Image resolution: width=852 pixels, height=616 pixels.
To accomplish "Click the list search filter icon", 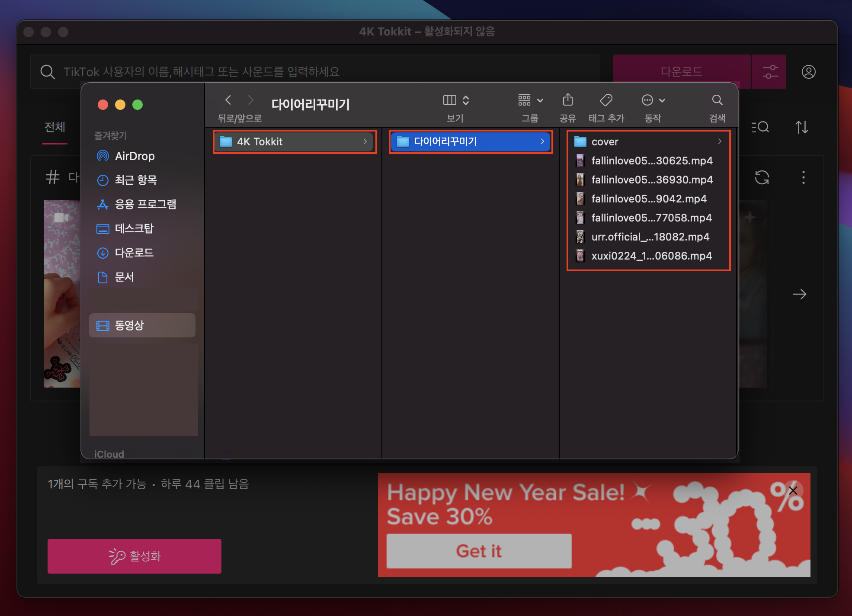I will (x=760, y=127).
